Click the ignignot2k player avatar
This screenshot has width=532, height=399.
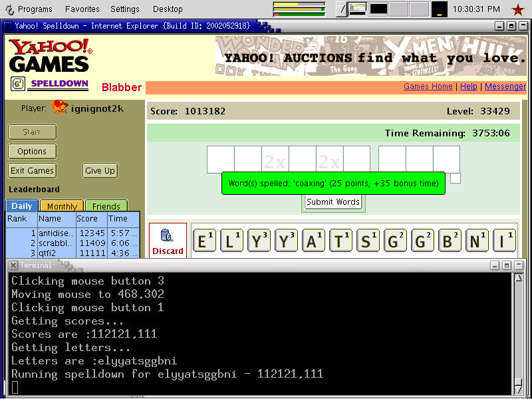click(60, 107)
